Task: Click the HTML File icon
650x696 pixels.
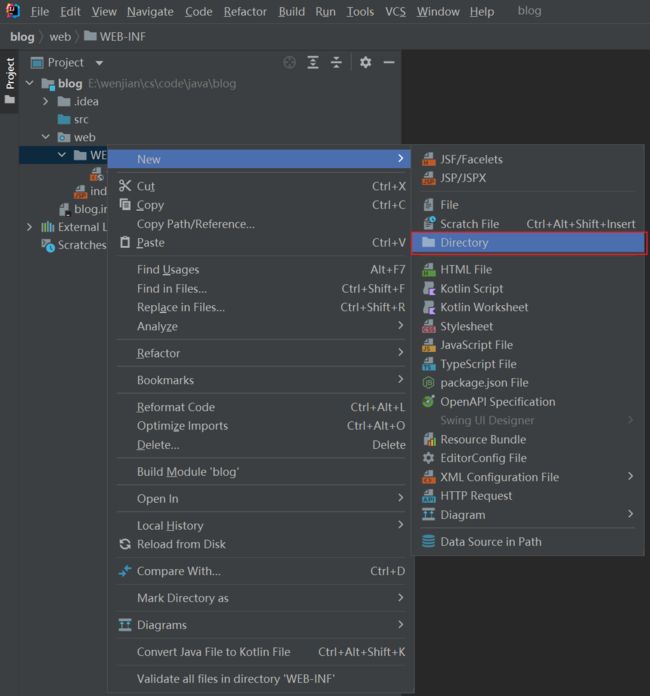Action: point(428,269)
